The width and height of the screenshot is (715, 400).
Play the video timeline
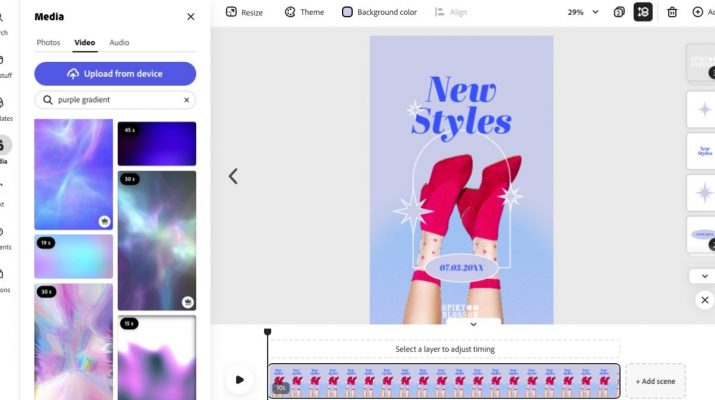239,379
